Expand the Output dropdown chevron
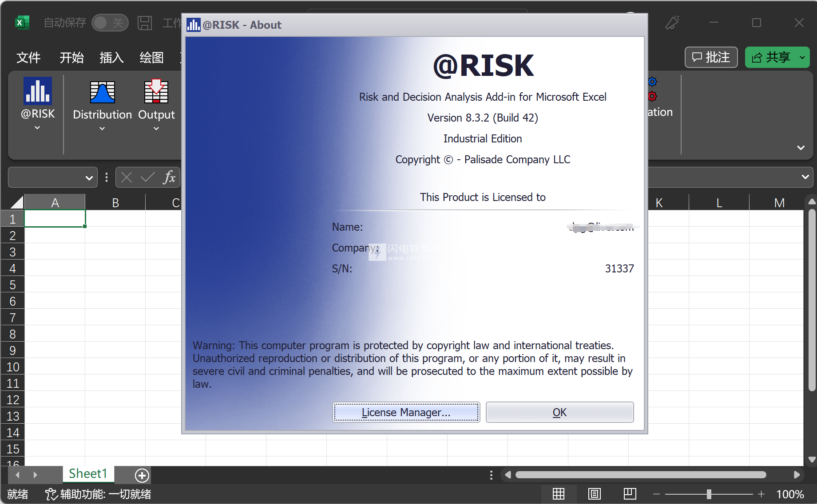This screenshot has width=817, height=504. 156,129
